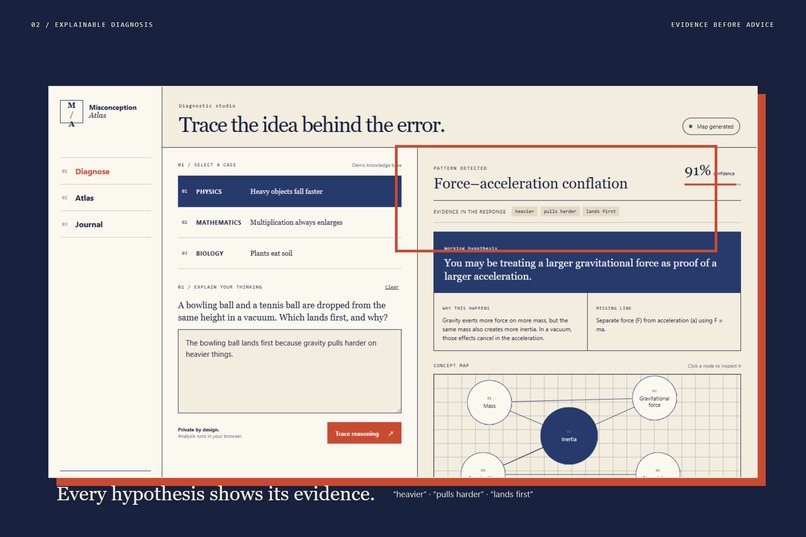Click the working hypothesis statement

(x=580, y=270)
